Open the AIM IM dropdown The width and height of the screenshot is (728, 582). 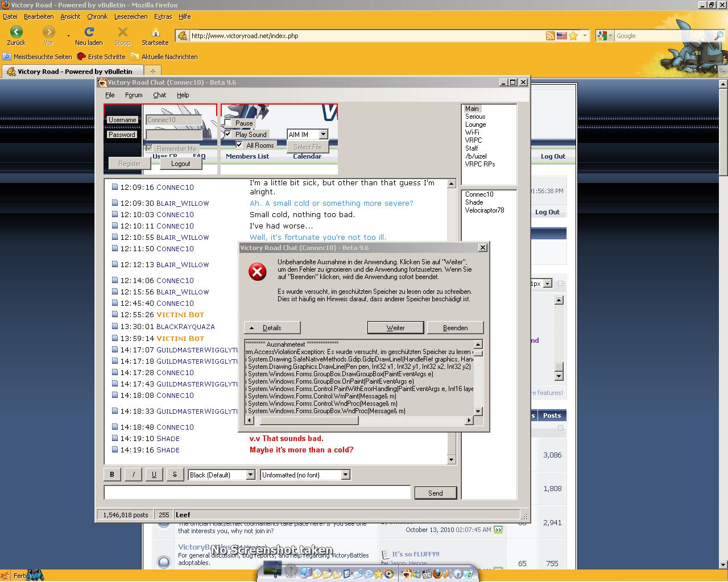coord(323,135)
